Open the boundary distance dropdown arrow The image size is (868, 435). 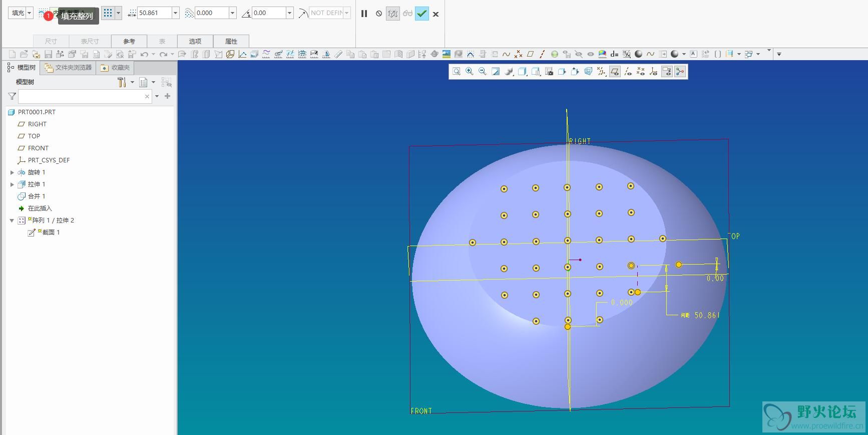pyautogui.click(x=233, y=13)
